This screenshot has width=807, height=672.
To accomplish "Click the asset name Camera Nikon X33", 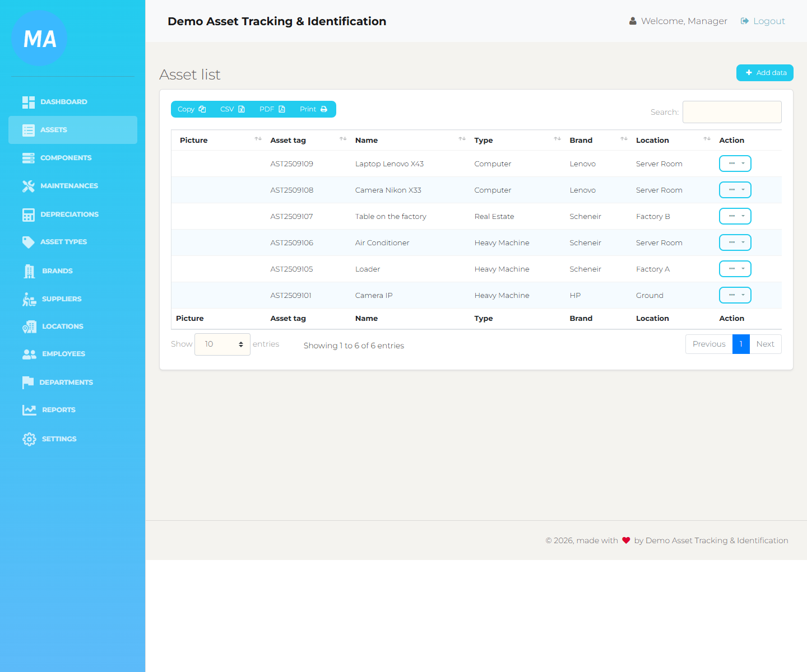I will (388, 190).
